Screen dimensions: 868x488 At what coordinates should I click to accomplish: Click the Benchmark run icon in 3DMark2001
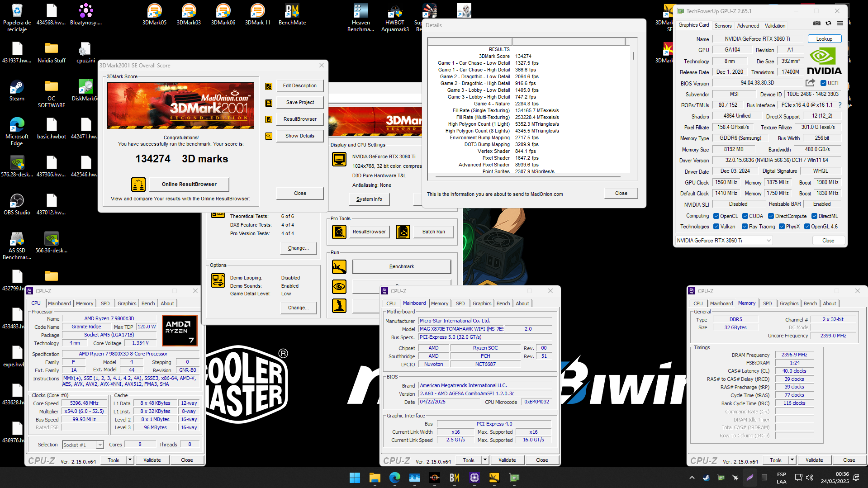[339, 267]
